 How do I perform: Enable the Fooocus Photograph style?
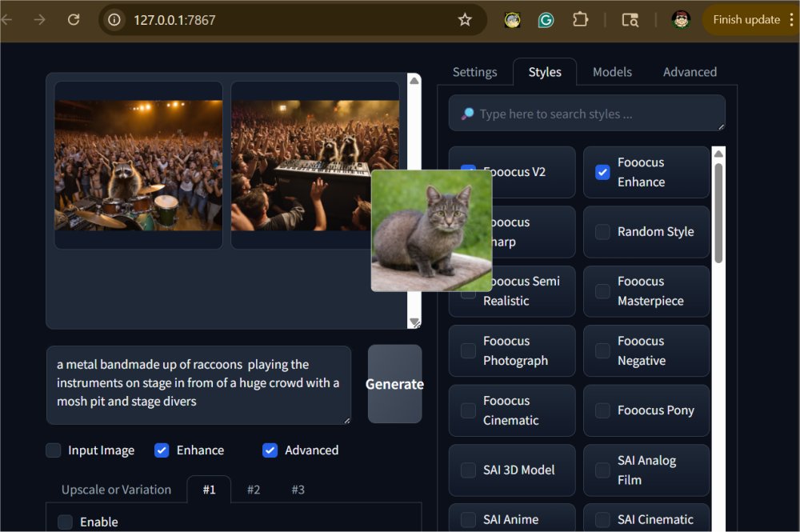(x=468, y=351)
